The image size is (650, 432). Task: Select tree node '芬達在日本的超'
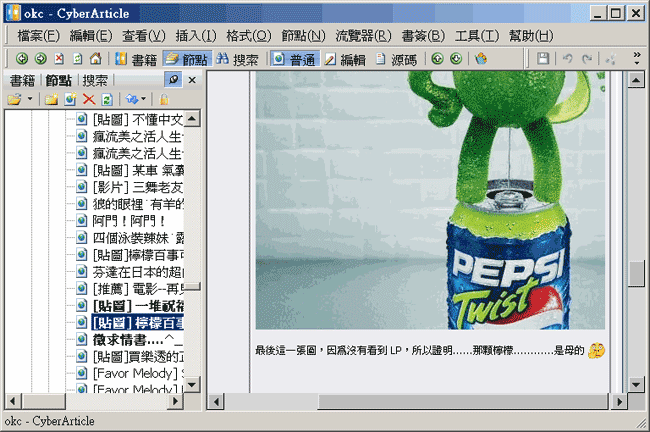[138, 272]
